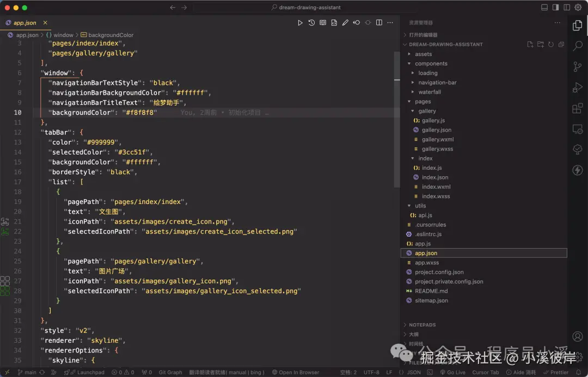Click the code file icon in editor toolbar

point(334,23)
